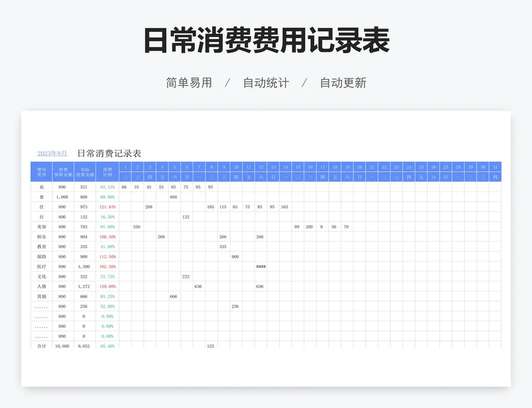532x408 pixels.
Task: Click the 行 category row label
Action: click(41, 217)
